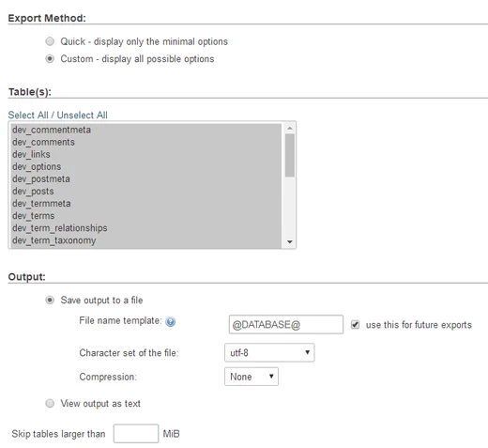Click the Unselect All link
This screenshot has width=488, height=448.
coord(83,115)
